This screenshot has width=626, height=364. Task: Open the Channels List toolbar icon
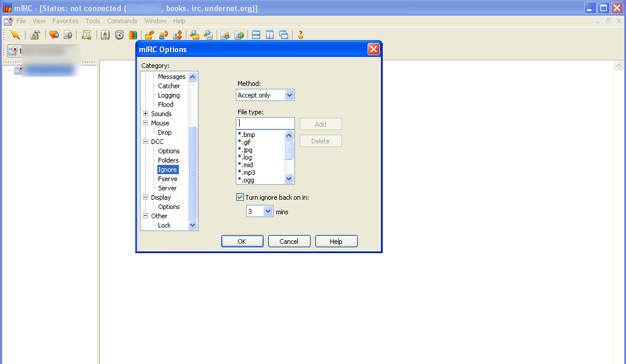coord(69,35)
